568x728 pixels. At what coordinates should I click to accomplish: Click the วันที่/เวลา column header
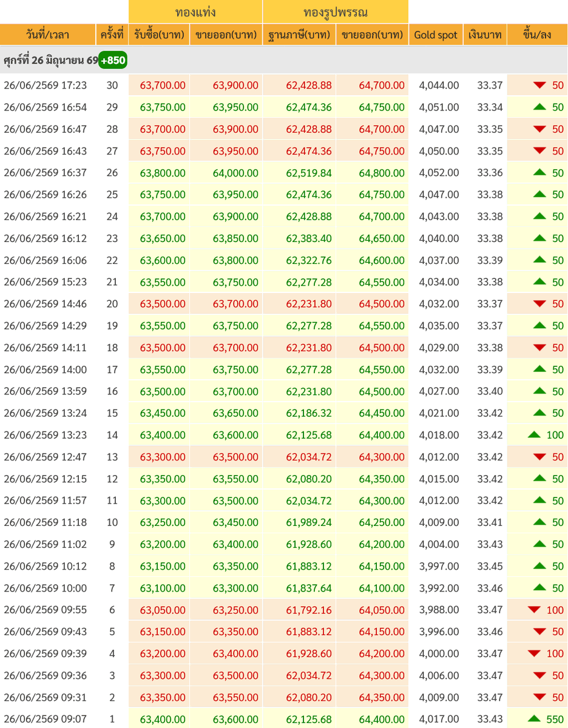(x=48, y=35)
